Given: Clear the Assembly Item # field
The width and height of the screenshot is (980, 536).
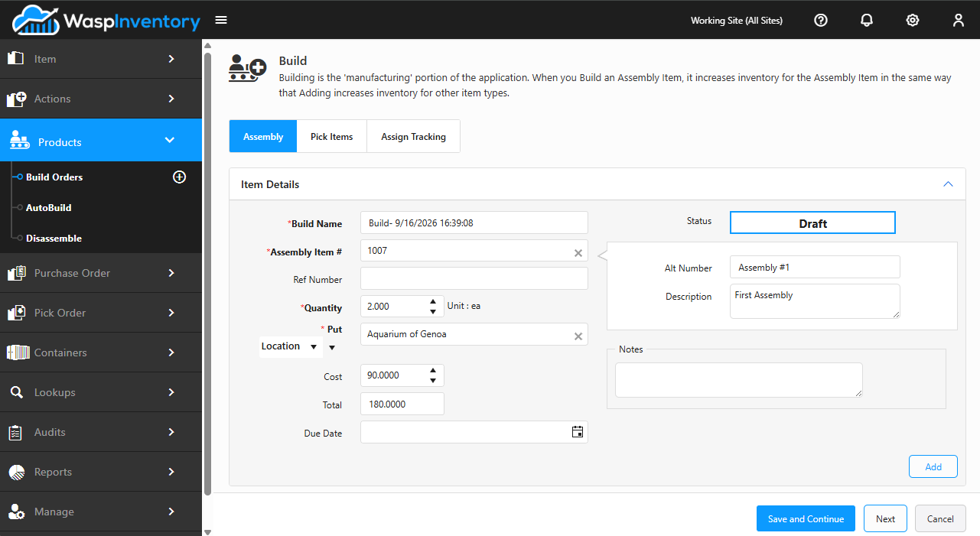Looking at the screenshot, I should coord(578,253).
